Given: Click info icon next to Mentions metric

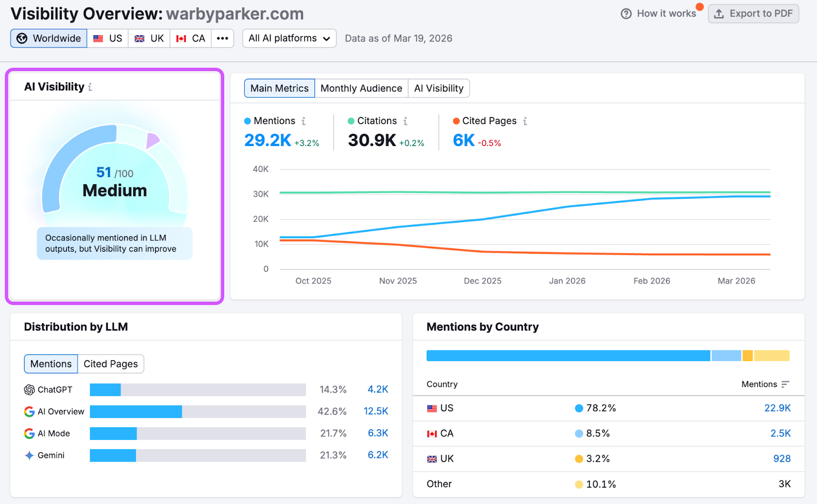Looking at the screenshot, I should click(303, 121).
